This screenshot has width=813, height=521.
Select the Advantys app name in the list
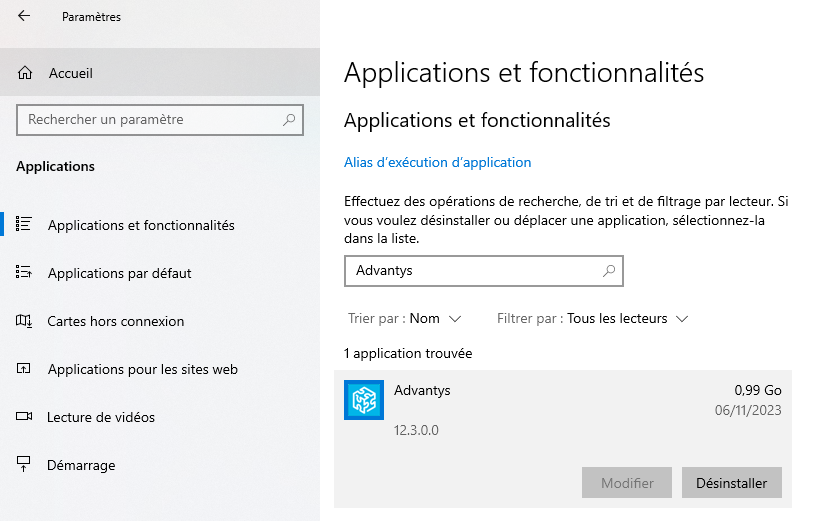tap(422, 390)
